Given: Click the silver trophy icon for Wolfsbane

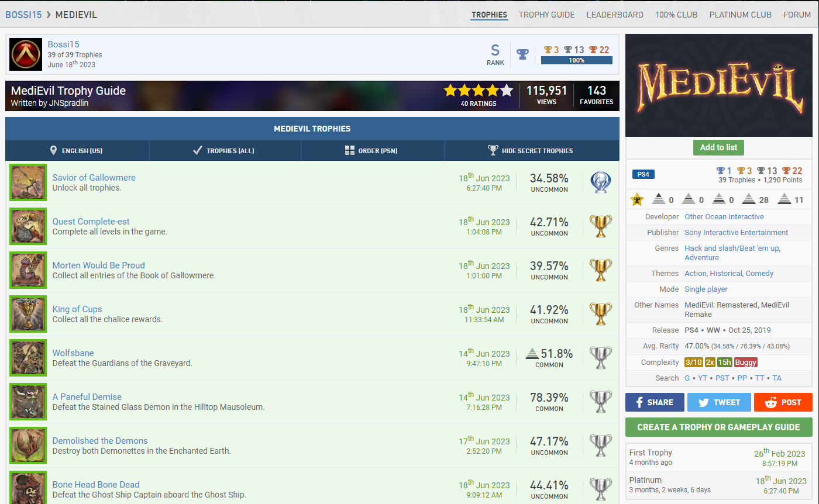Looking at the screenshot, I should [600, 358].
